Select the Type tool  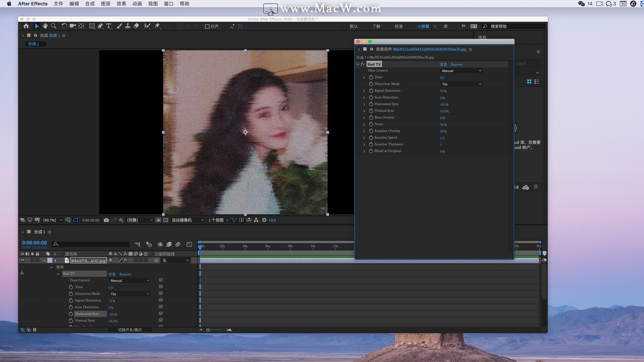108,26
